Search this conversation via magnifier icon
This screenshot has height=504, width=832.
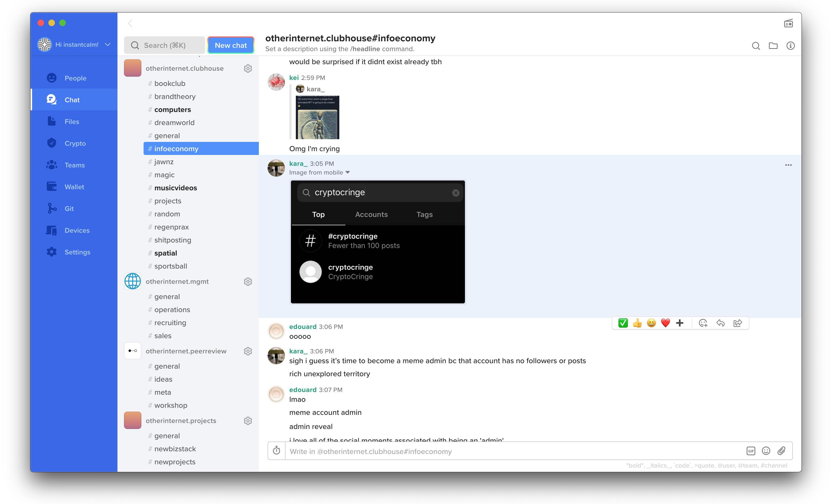(756, 46)
